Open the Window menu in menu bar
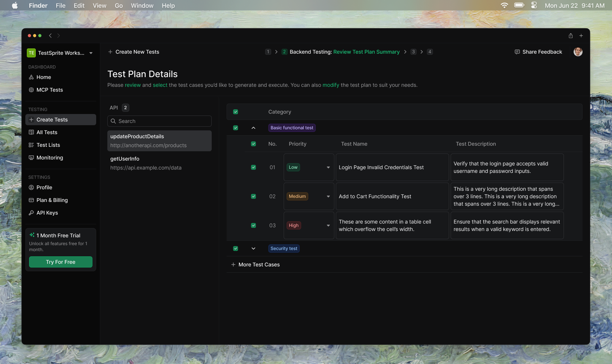612x364 pixels. click(142, 6)
